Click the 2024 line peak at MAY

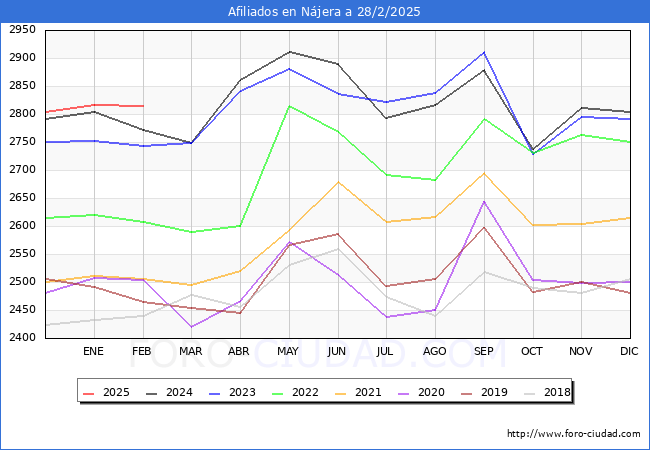point(289,52)
